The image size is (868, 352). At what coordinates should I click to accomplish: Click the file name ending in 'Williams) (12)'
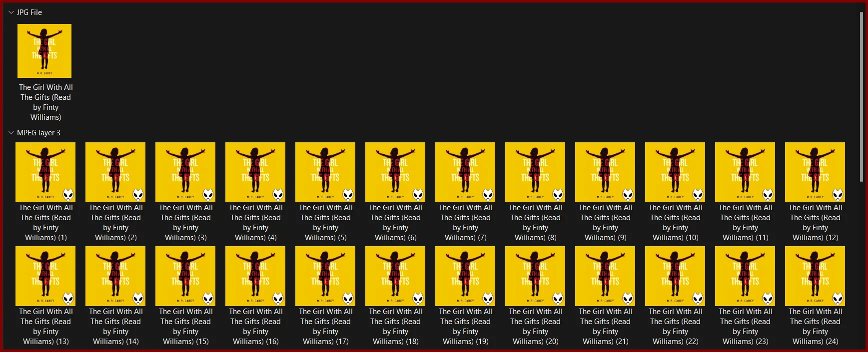[816, 223]
